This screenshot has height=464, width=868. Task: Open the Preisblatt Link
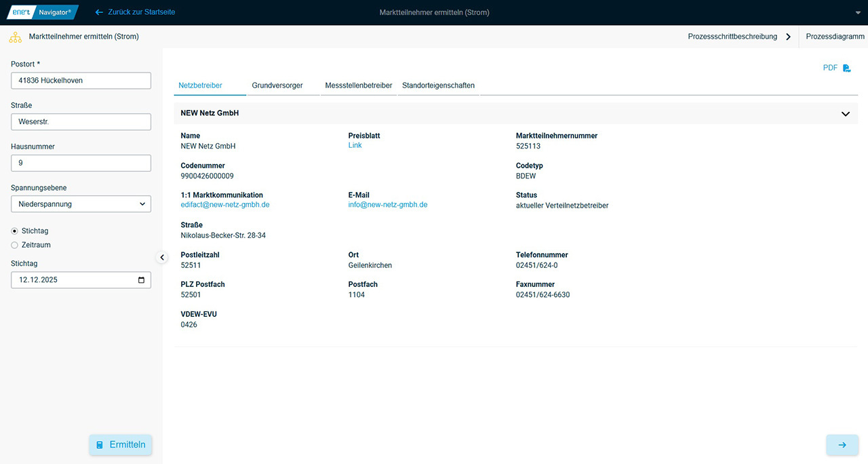click(355, 145)
